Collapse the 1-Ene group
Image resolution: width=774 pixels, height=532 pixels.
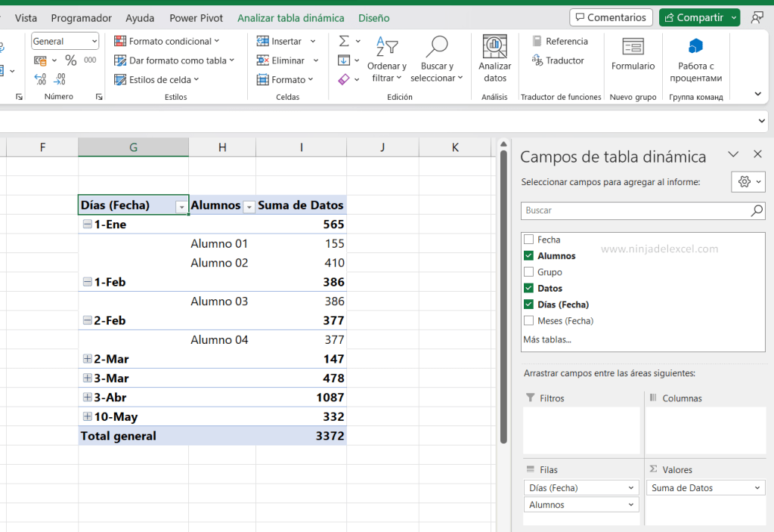[x=85, y=224]
